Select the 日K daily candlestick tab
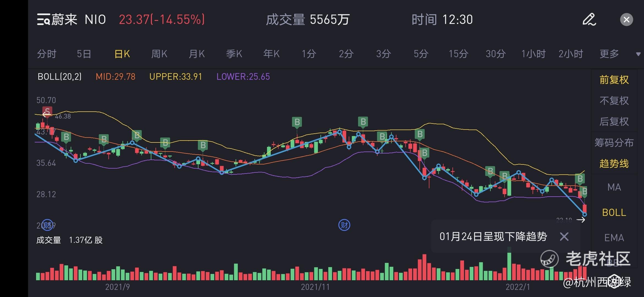This screenshot has height=297, width=644. point(122,54)
